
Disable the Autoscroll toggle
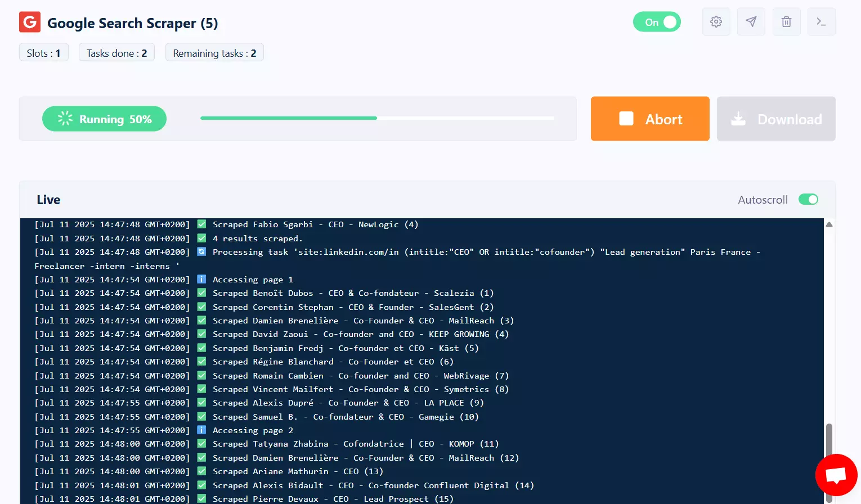tap(808, 199)
